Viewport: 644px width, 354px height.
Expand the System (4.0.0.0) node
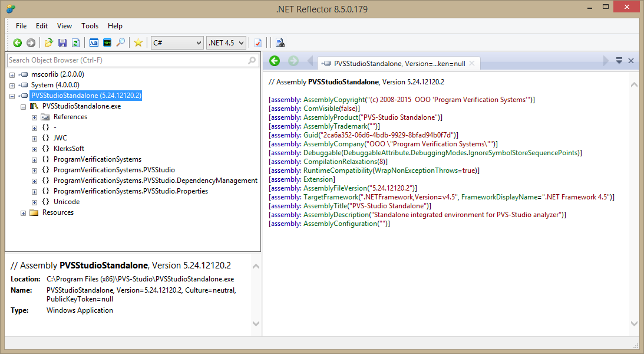tap(12, 86)
